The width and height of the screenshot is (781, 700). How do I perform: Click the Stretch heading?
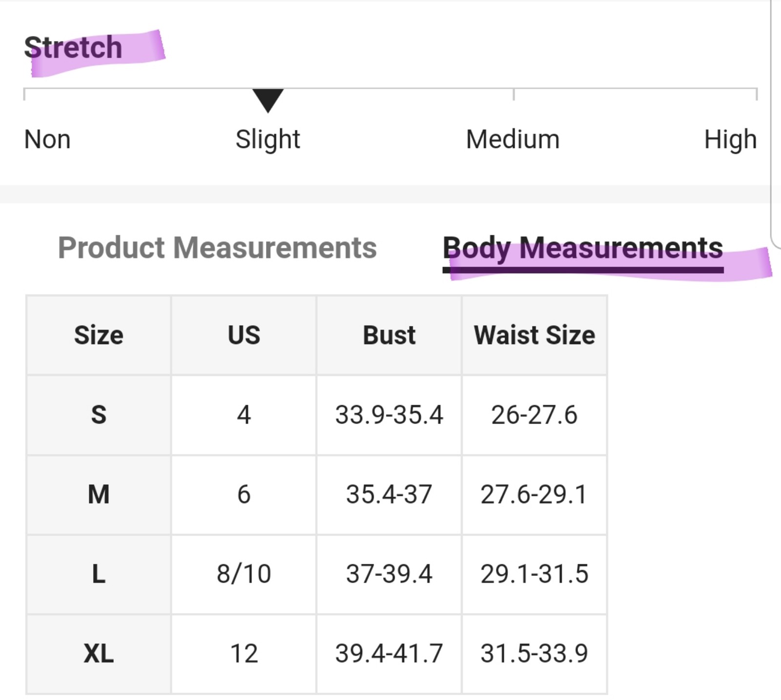click(73, 47)
